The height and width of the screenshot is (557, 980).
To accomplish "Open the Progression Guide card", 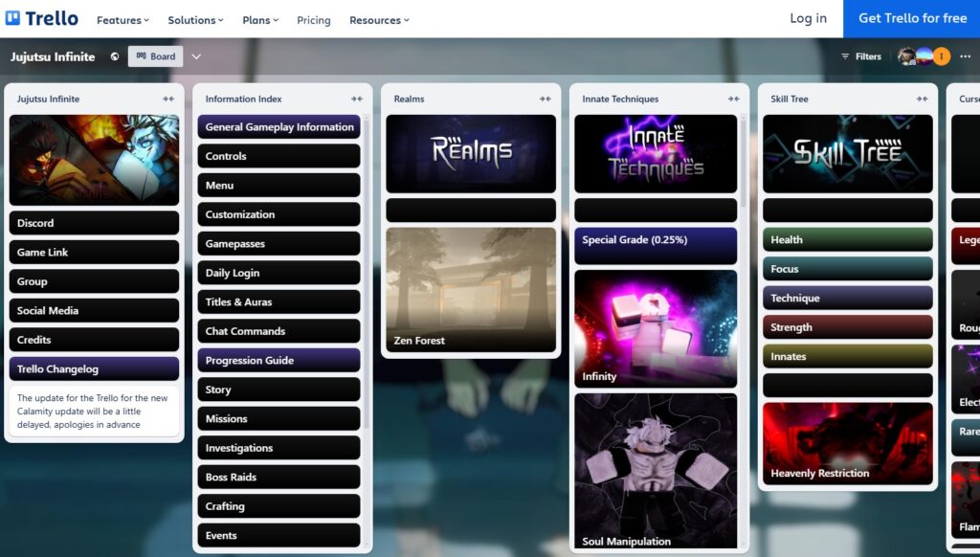I will point(278,360).
